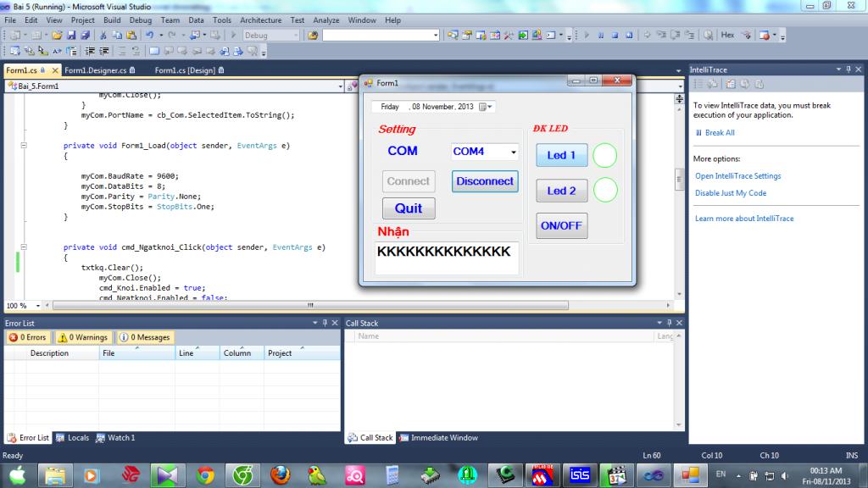Open Firefox from the taskbar
Screen dimensions: 868x488
[280, 474]
